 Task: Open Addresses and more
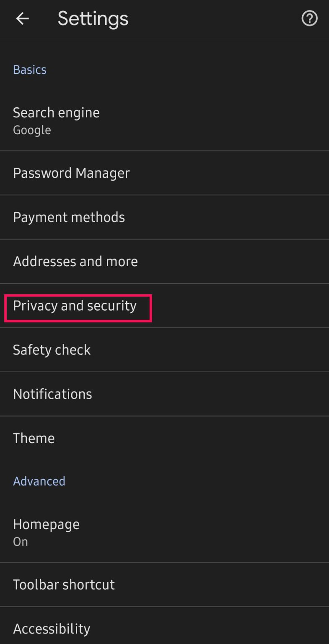click(75, 261)
